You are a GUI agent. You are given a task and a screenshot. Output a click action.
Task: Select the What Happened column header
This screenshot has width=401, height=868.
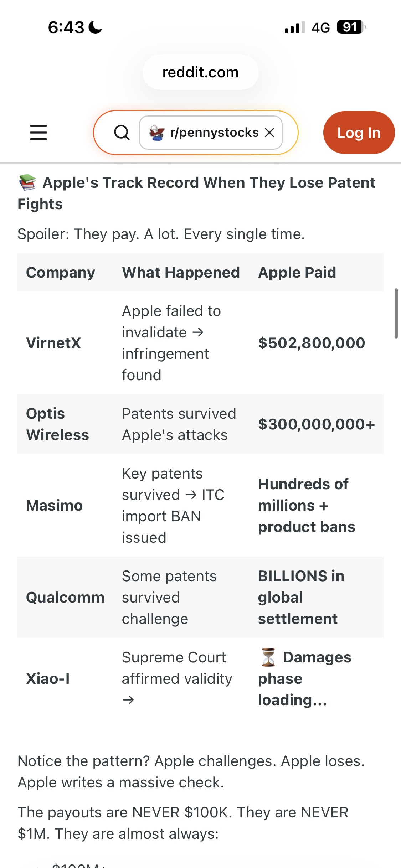[x=181, y=272]
